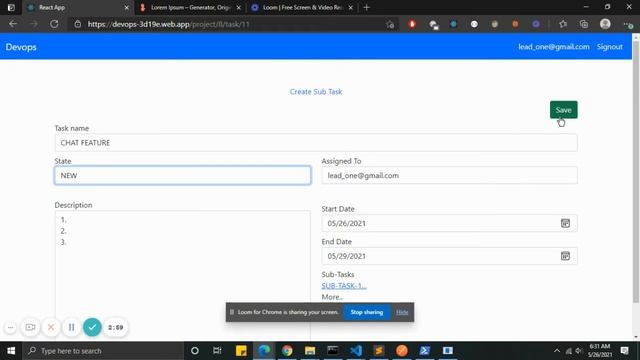Open the Edge settings and more menu
The width and height of the screenshot is (640, 360).
628,24
